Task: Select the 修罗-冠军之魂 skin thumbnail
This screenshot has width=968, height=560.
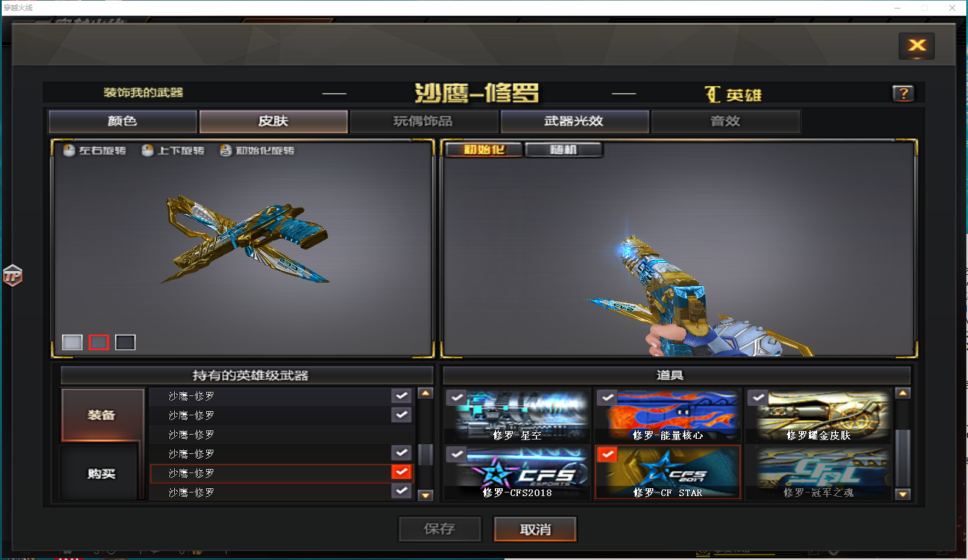Action: pyautogui.click(x=819, y=472)
